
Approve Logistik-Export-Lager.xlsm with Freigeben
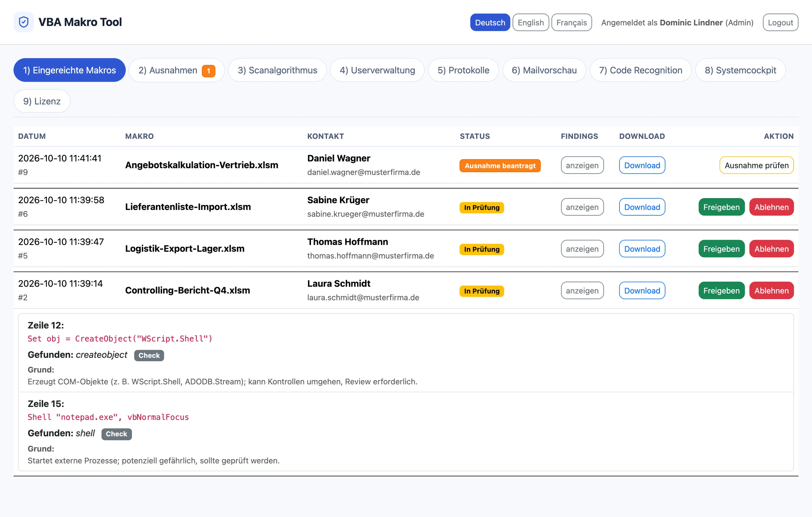pyautogui.click(x=721, y=249)
